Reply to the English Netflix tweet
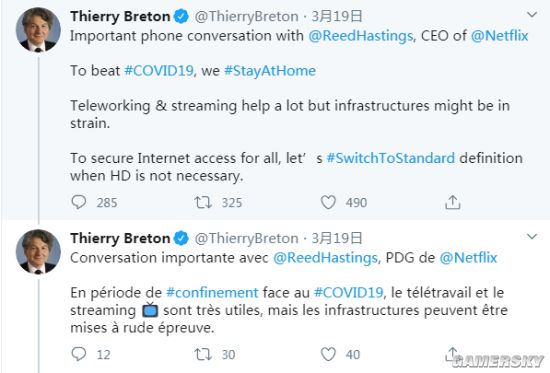 coord(79,202)
